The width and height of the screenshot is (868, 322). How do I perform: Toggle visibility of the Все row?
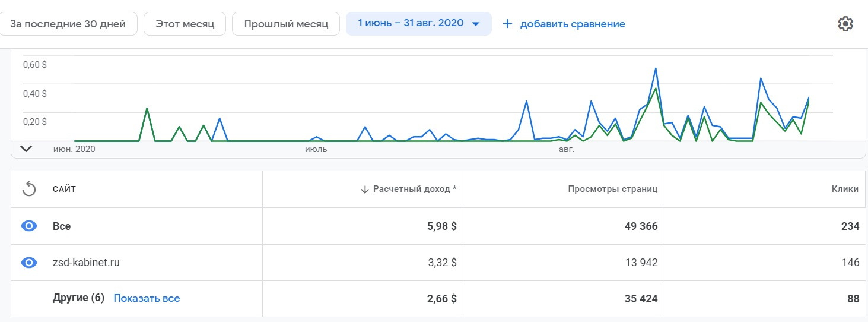29,226
